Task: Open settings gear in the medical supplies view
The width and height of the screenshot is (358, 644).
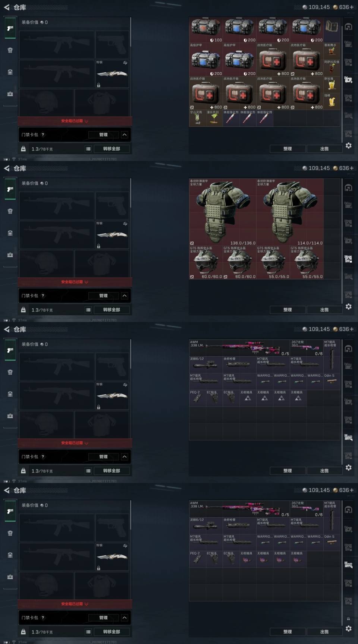Action: 348,145
